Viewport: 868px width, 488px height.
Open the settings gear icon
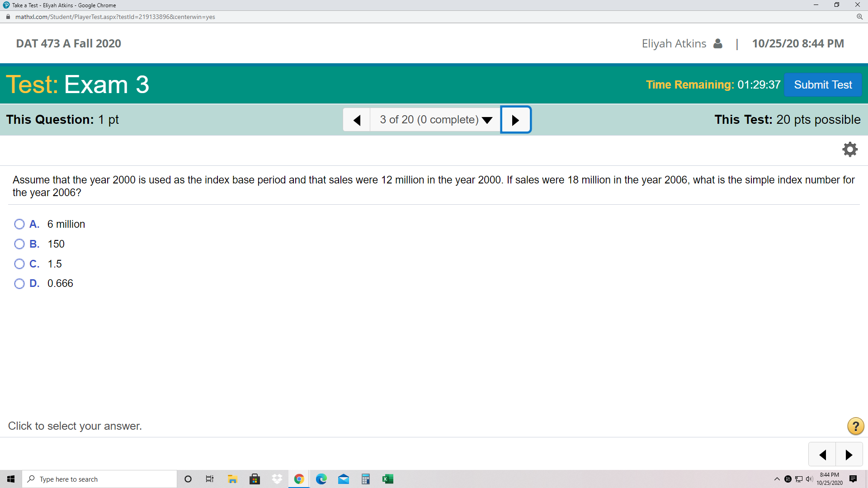(x=850, y=150)
